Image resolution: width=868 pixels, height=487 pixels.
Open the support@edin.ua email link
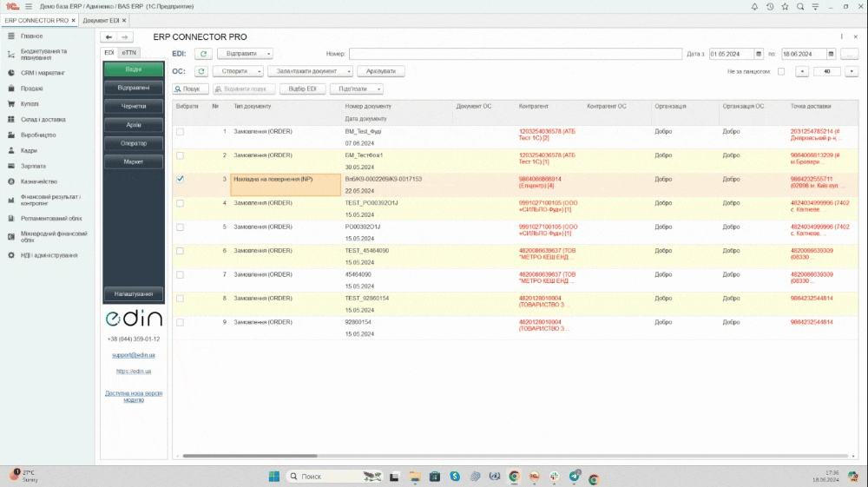click(x=134, y=355)
